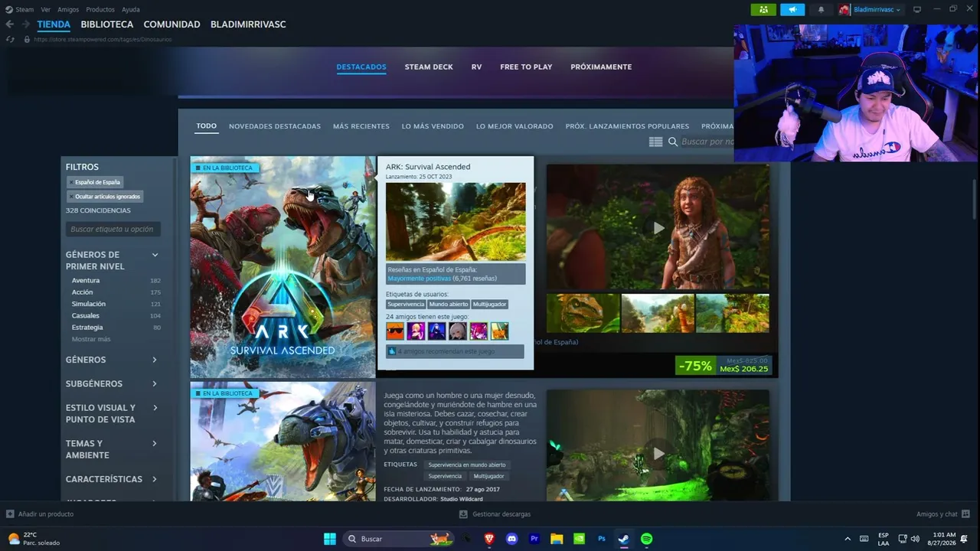Click the Manage downloads icon
This screenshot has width=980, height=551.
pyautogui.click(x=463, y=514)
